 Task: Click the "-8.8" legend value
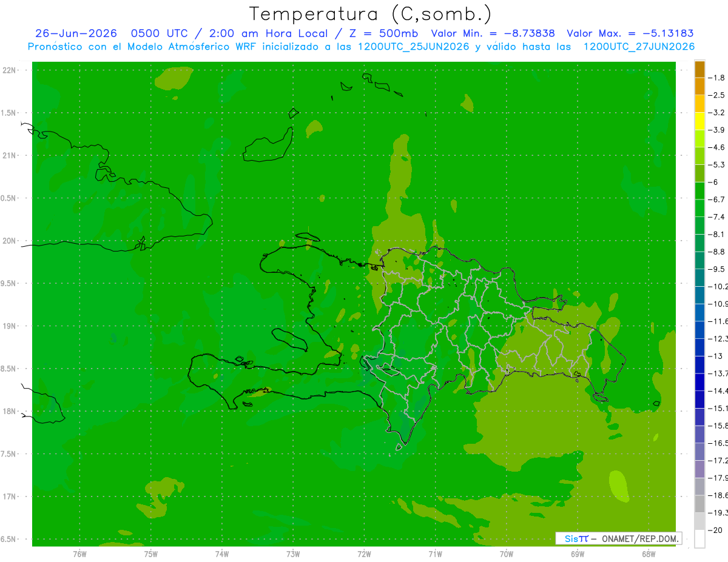(x=716, y=252)
